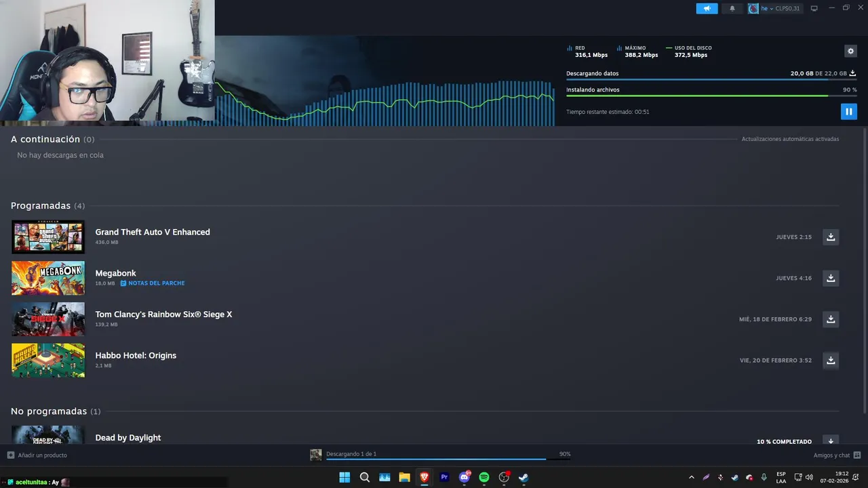Open Megabonk patch notes link
This screenshot has width=868, height=488.
tap(153, 283)
